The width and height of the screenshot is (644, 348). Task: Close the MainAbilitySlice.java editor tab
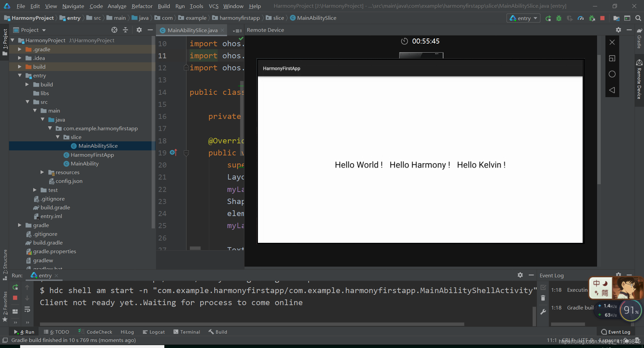click(x=222, y=30)
